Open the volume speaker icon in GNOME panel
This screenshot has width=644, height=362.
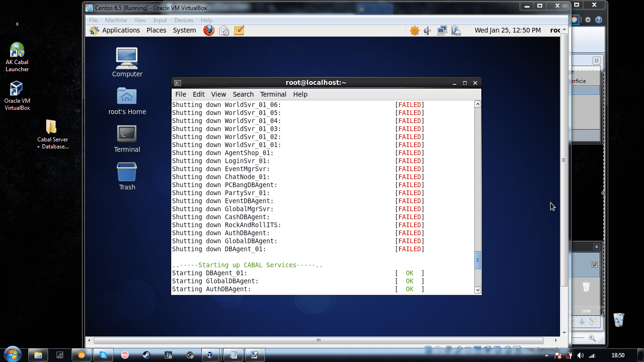[428, 31]
